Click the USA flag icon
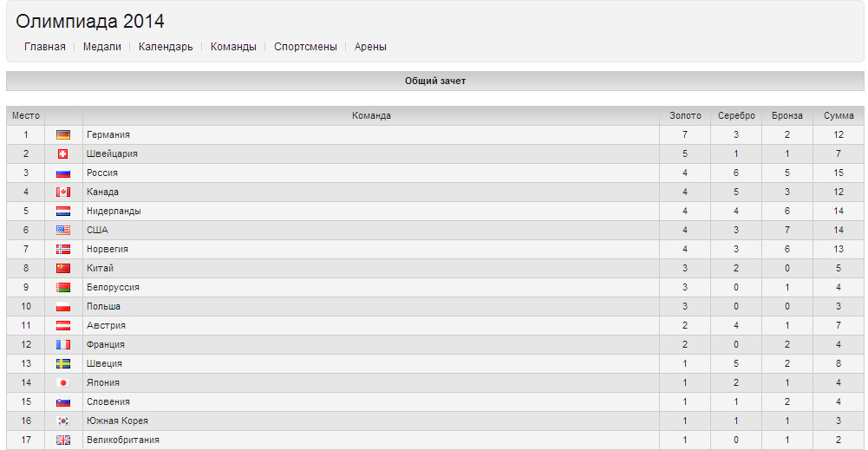868x450 pixels. tap(63, 231)
